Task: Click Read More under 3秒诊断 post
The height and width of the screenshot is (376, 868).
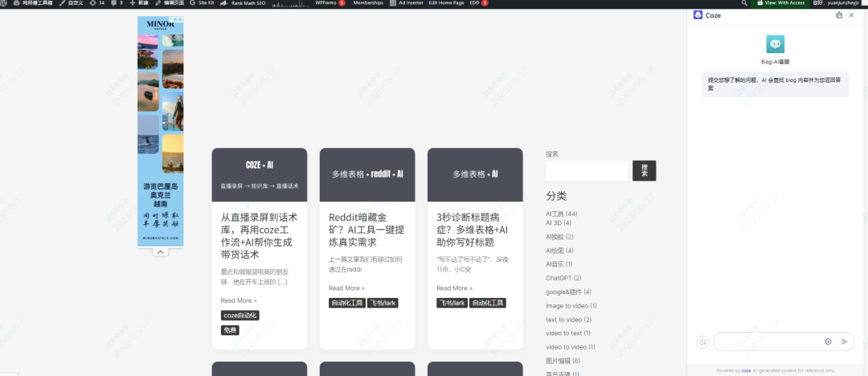Action: coord(454,288)
